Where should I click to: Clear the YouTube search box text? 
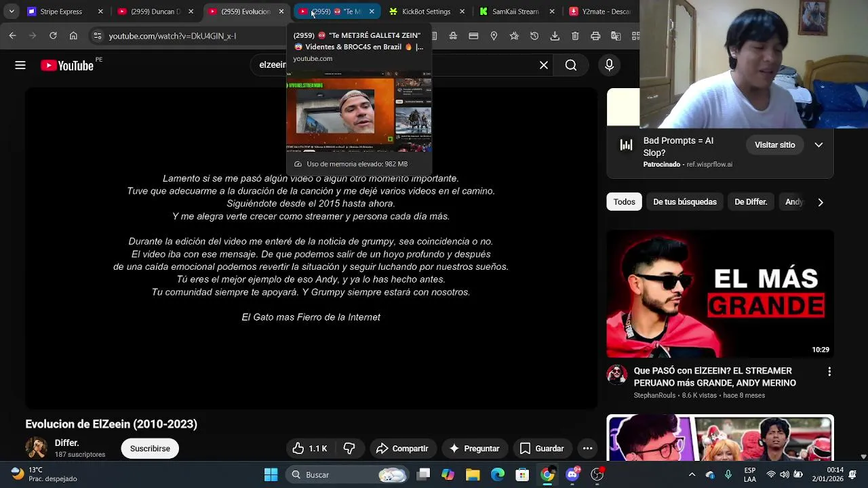(544, 65)
